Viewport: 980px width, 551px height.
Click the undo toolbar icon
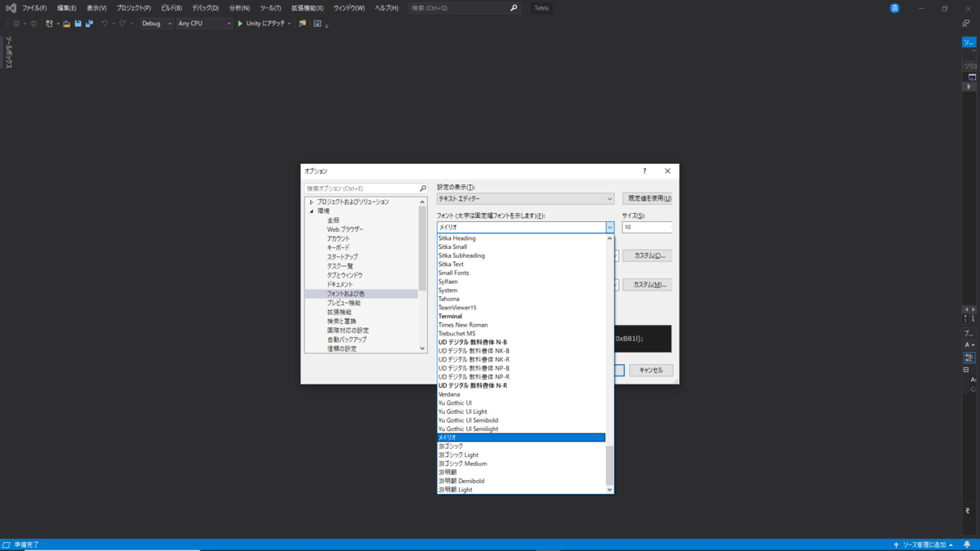105,24
